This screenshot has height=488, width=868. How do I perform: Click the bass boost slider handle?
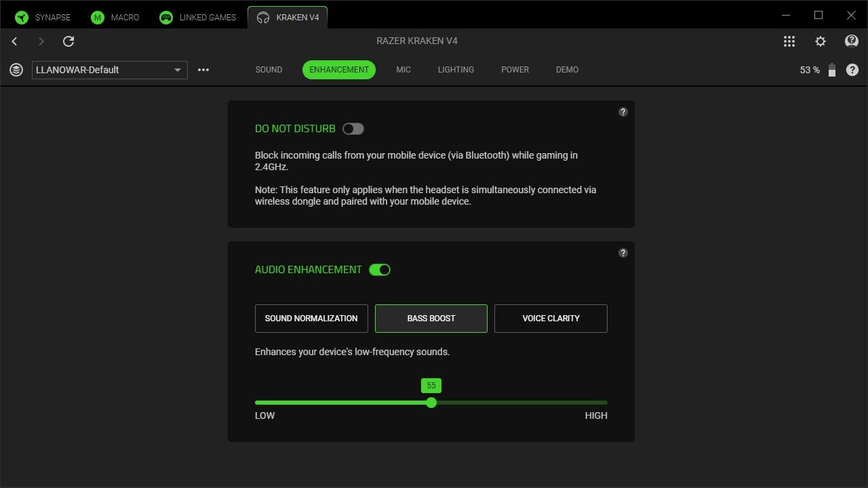(x=431, y=403)
